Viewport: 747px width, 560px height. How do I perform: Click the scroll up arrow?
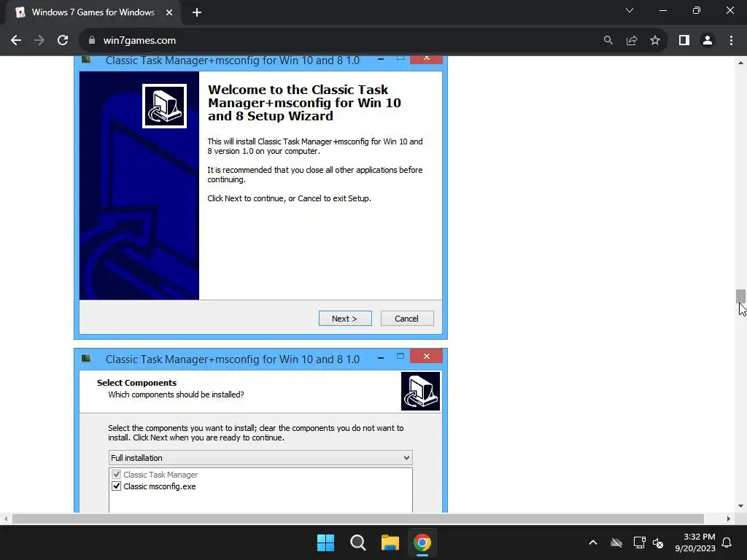pos(740,63)
